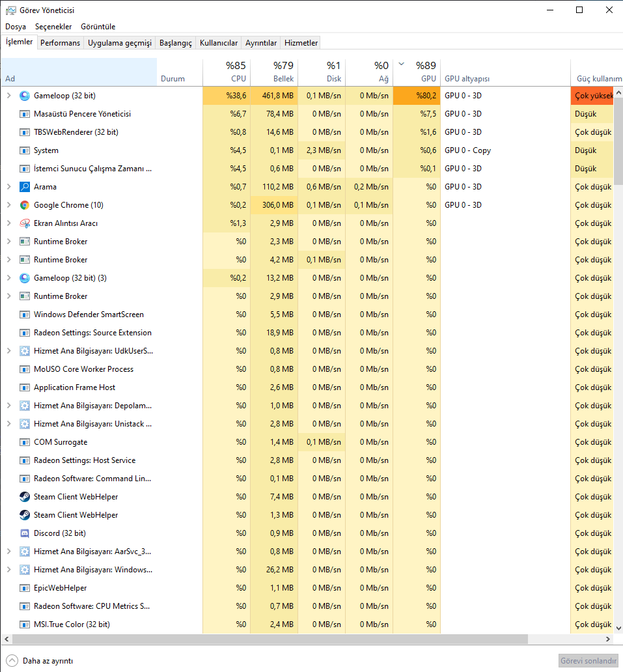Sort by the Ağ column header
The image size is (623, 672).
[x=369, y=72]
